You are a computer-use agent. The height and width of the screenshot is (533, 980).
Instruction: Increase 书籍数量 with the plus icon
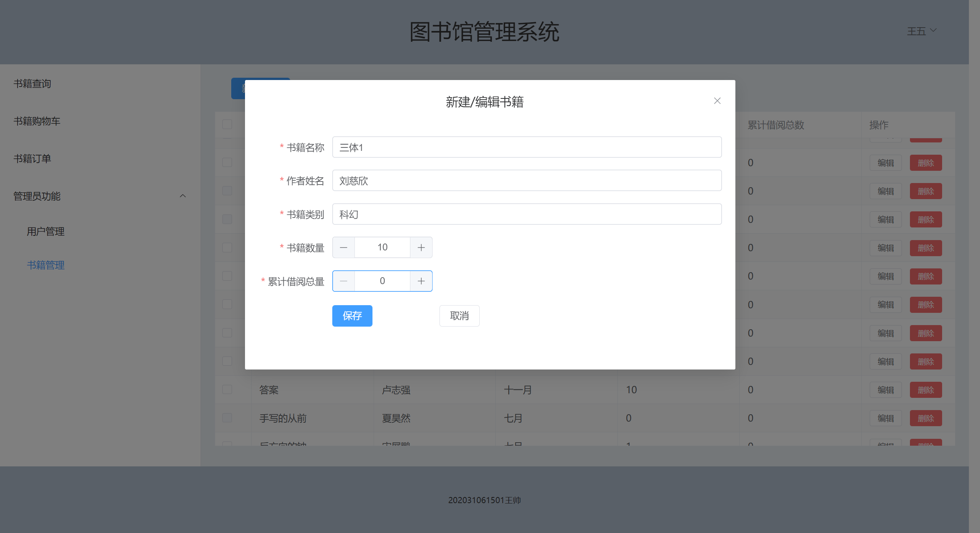(421, 247)
